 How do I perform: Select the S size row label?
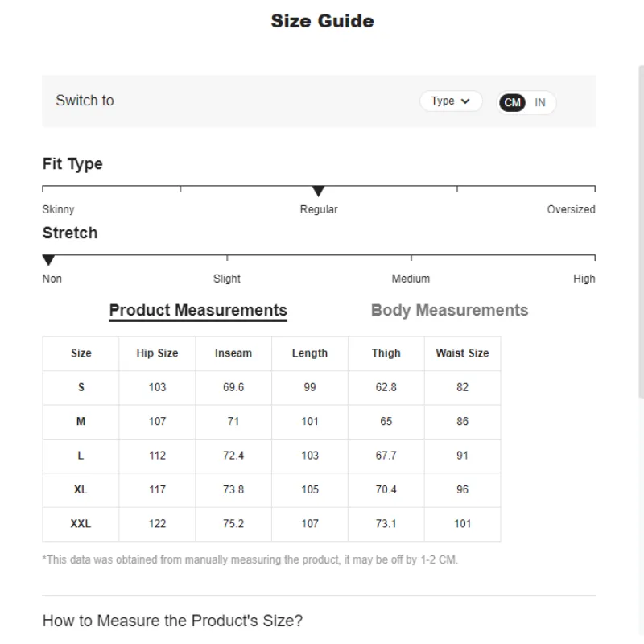[80, 387]
